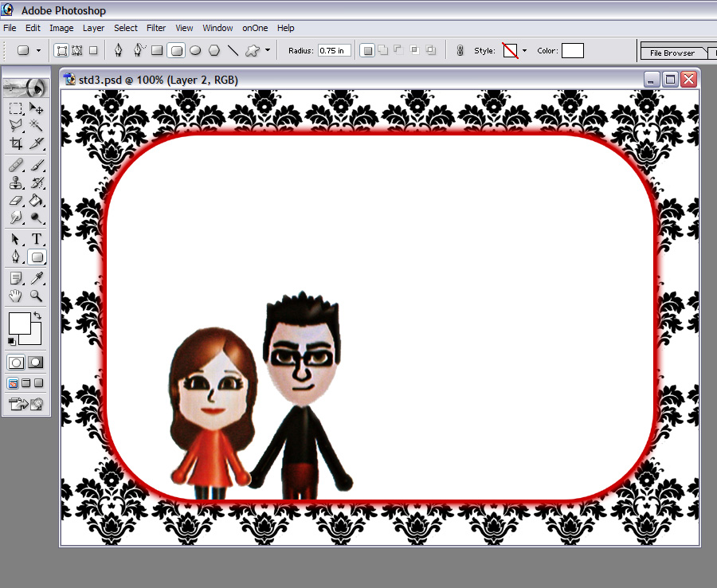Choose the Healing Brush tool
This screenshot has height=588, width=717.
[x=16, y=165]
